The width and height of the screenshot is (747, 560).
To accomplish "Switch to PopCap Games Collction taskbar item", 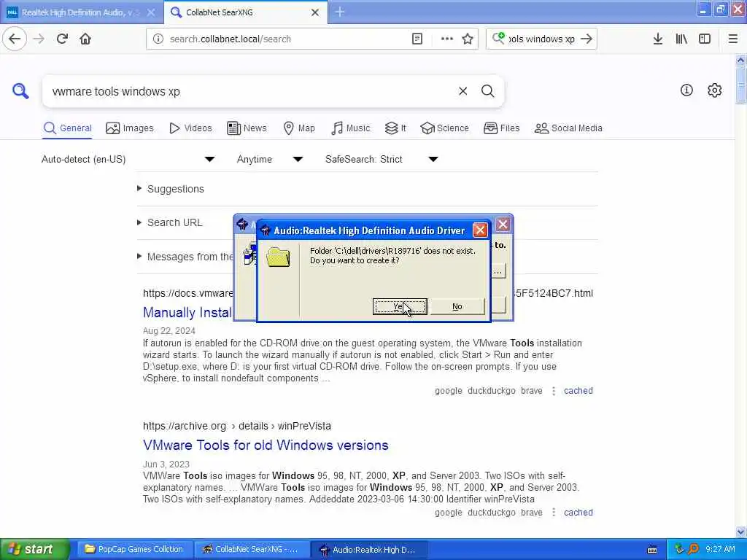I will point(133,550).
